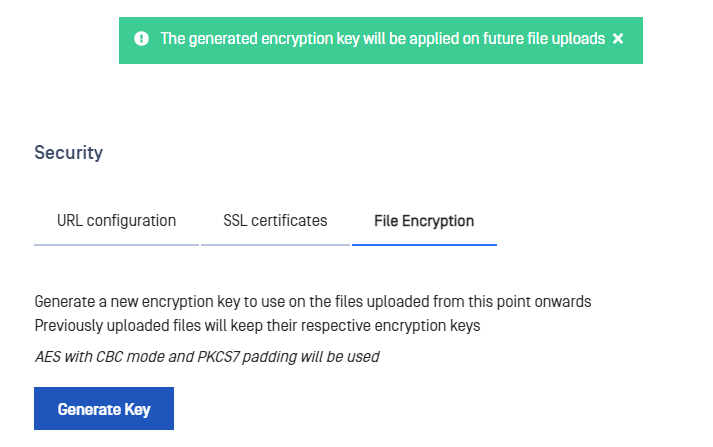
Task: Dismiss the green notification with the X icon
Action: coord(618,39)
